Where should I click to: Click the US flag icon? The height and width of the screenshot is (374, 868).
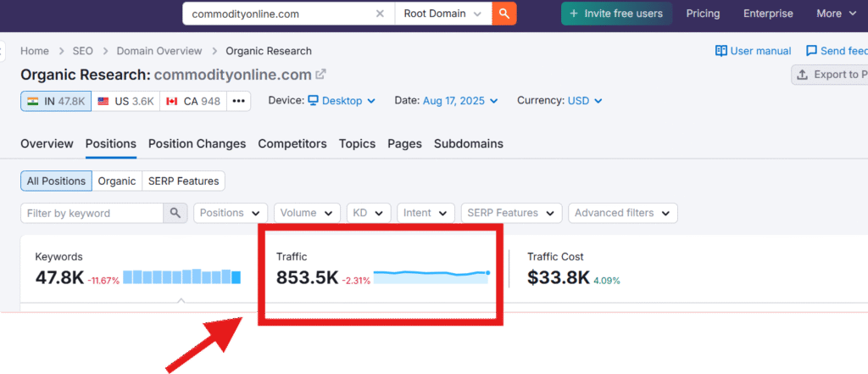103,102
